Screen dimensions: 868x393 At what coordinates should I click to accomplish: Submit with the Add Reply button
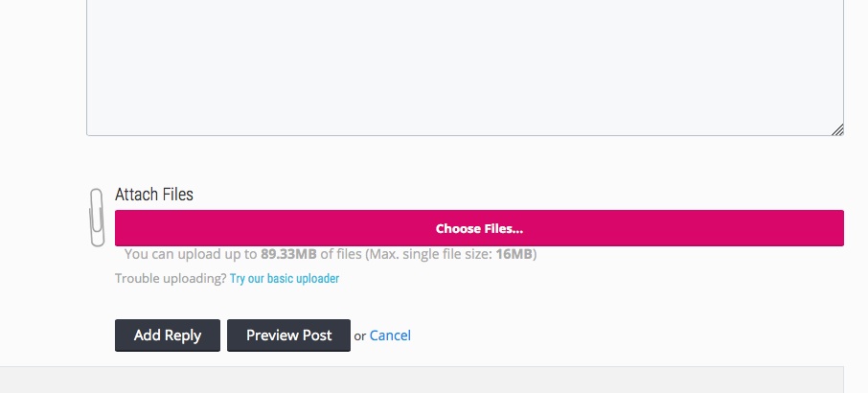point(168,335)
